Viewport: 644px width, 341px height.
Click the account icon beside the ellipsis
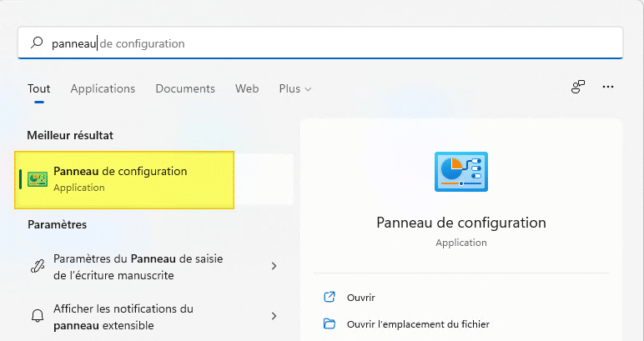pyautogui.click(x=577, y=87)
